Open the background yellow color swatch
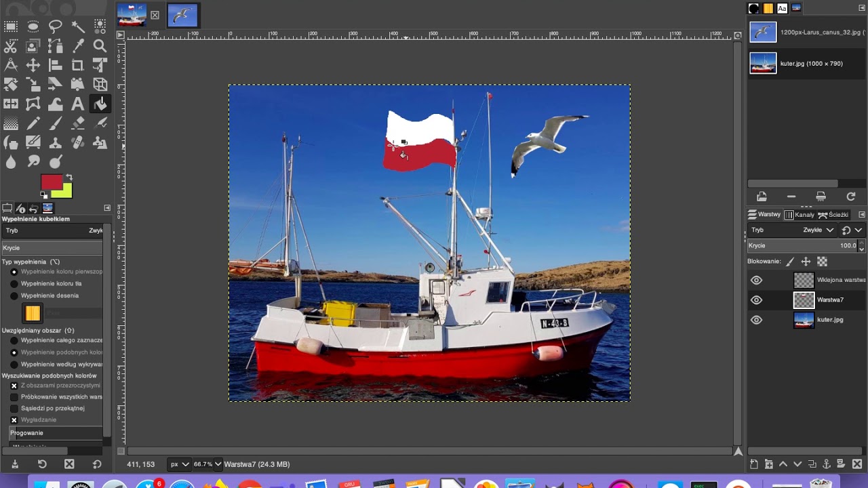This screenshot has width=868, height=488. tap(66, 192)
